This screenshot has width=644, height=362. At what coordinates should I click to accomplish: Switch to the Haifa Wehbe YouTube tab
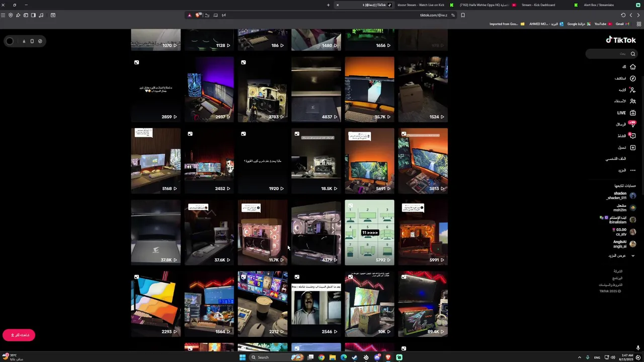click(487, 5)
